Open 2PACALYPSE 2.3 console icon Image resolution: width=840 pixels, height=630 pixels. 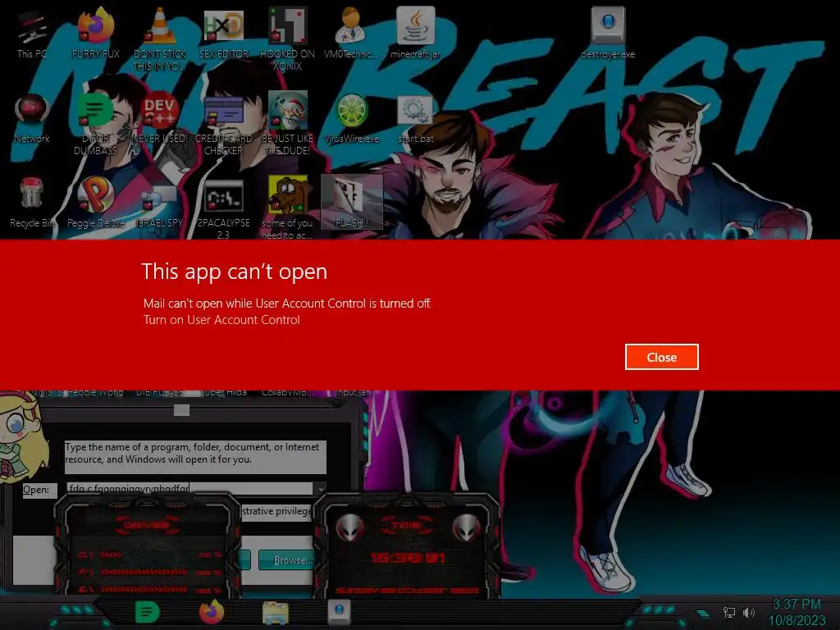coord(223,208)
